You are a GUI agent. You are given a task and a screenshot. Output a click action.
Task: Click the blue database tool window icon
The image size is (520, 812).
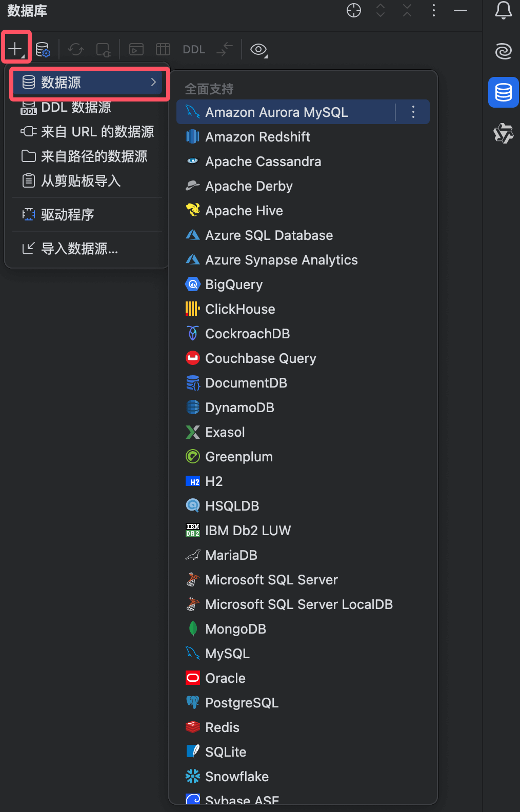coord(503,93)
